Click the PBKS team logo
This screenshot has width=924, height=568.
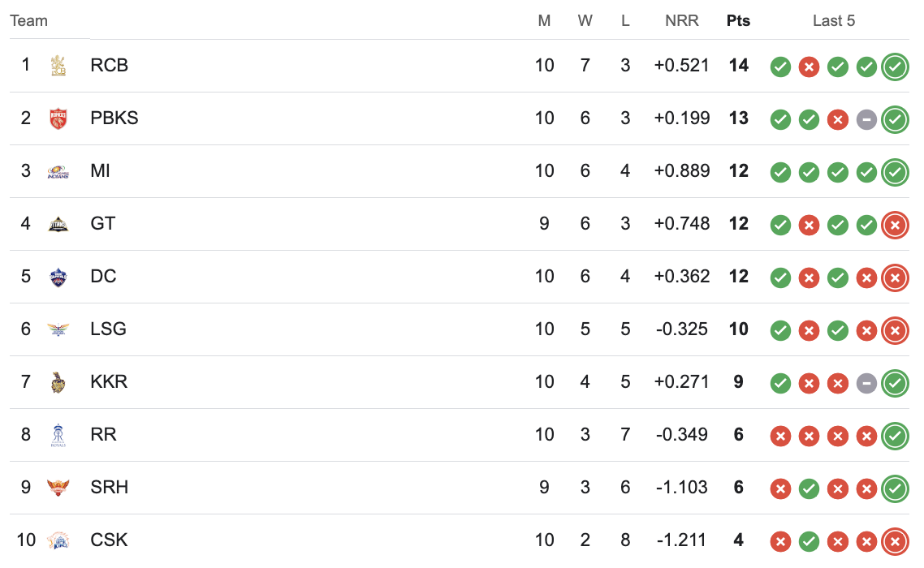click(58, 118)
